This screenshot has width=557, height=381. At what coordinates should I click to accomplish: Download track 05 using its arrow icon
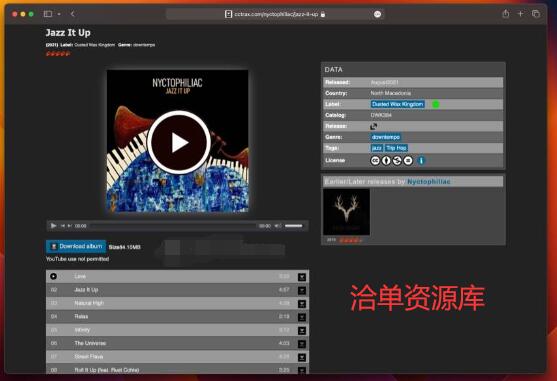(302, 331)
